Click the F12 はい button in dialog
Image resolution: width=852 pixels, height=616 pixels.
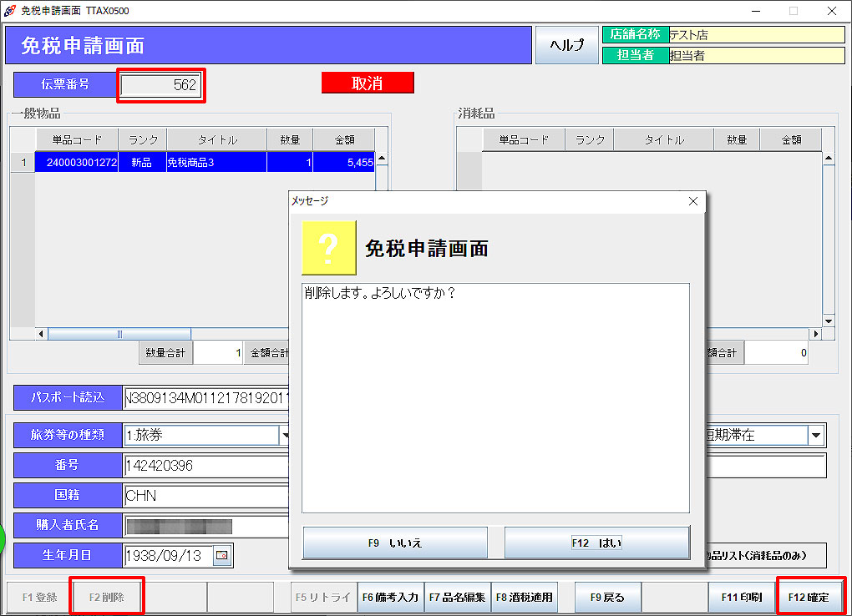click(x=597, y=542)
